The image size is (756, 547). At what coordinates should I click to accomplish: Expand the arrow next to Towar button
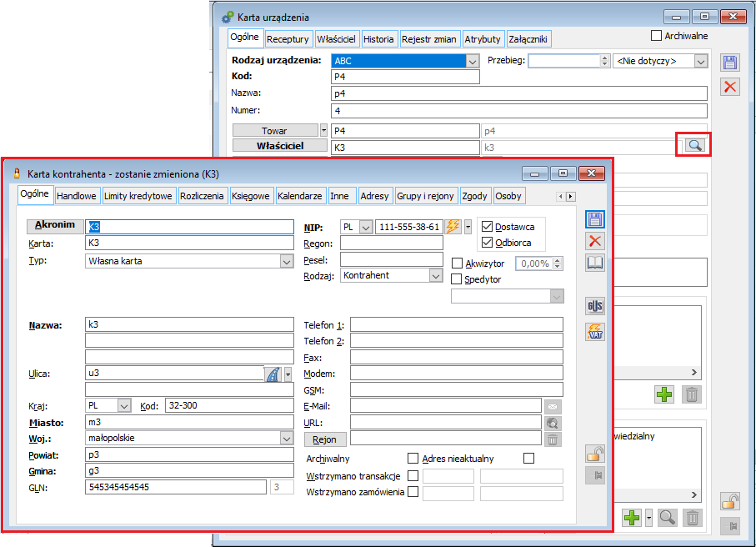323,131
